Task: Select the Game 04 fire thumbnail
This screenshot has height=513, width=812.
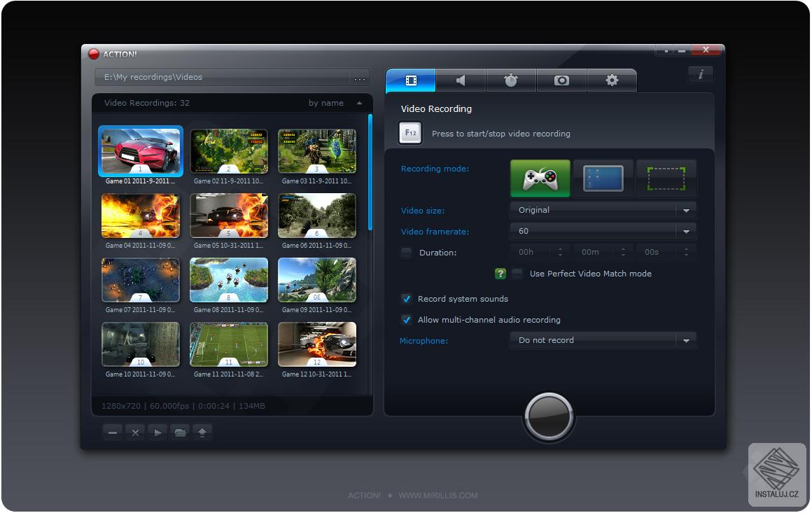Action: pyautogui.click(x=140, y=216)
